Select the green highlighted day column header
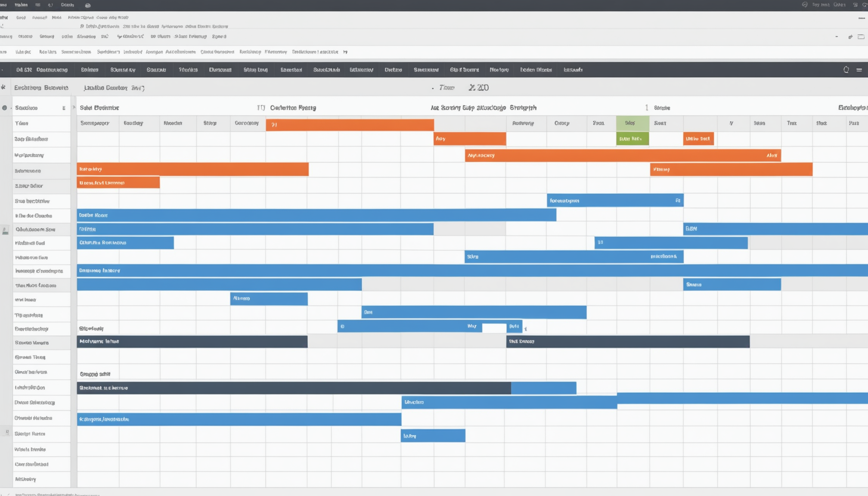This screenshot has width=868, height=496. click(632, 123)
